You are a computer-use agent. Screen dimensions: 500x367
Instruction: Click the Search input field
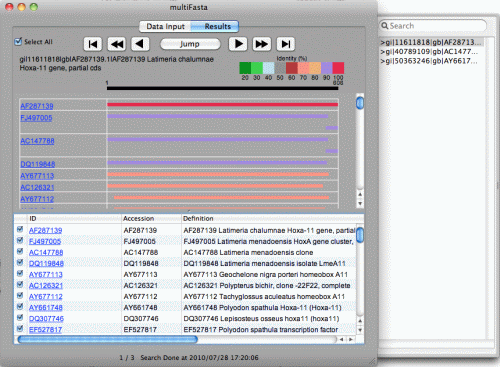point(433,26)
